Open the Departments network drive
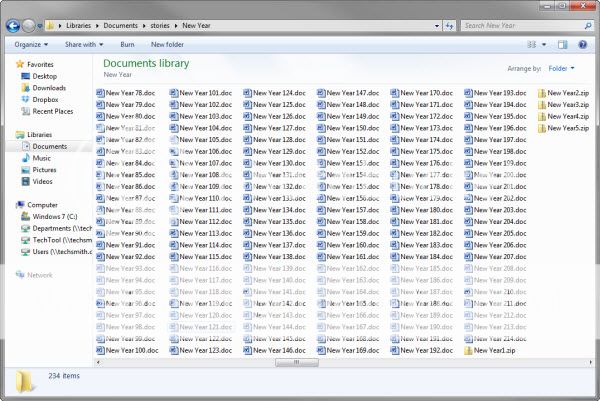 [x=62, y=228]
